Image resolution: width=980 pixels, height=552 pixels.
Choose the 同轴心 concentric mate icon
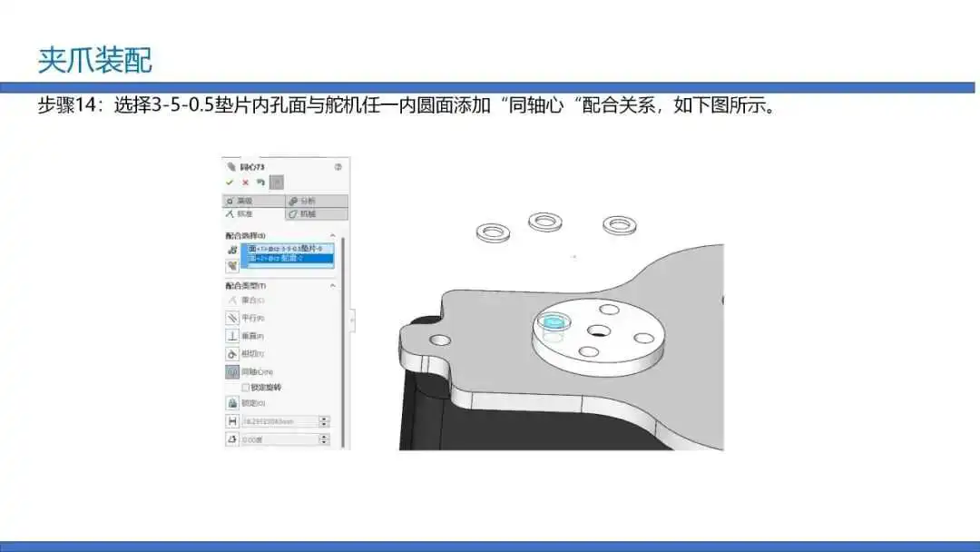tap(232, 372)
